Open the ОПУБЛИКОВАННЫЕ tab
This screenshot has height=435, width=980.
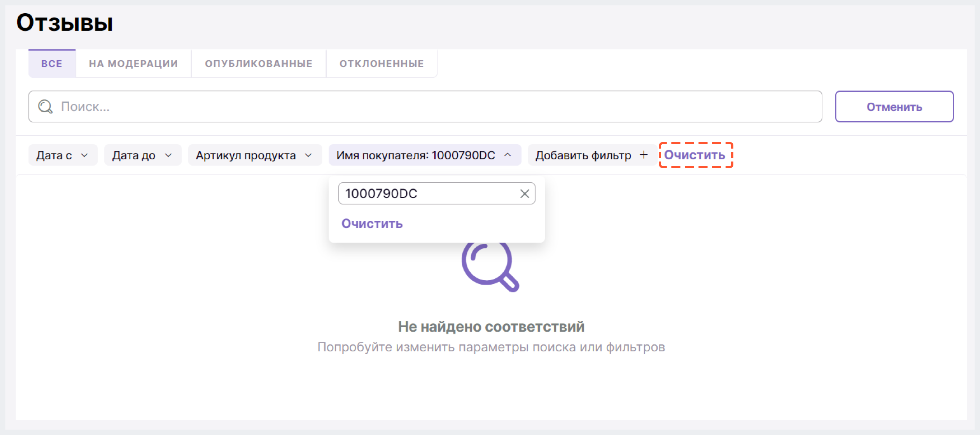click(x=259, y=64)
